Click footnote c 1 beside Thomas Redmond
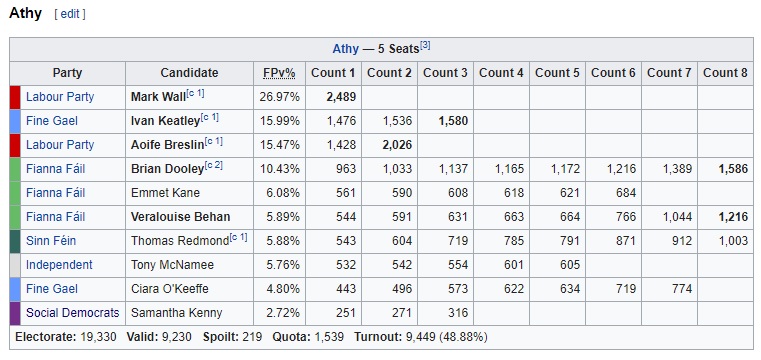 (238, 237)
